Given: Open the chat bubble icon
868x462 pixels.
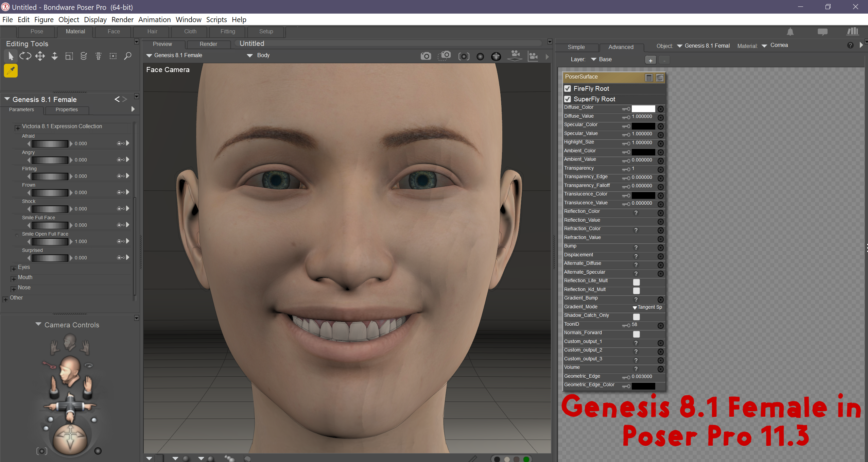Looking at the screenshot, I should click(822, 32).
